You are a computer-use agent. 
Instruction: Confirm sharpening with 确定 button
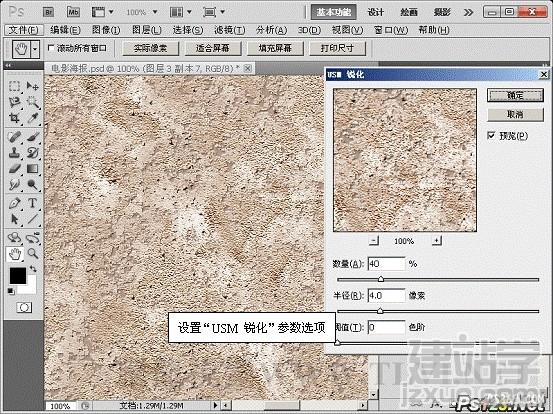click(x=515, y=95)
